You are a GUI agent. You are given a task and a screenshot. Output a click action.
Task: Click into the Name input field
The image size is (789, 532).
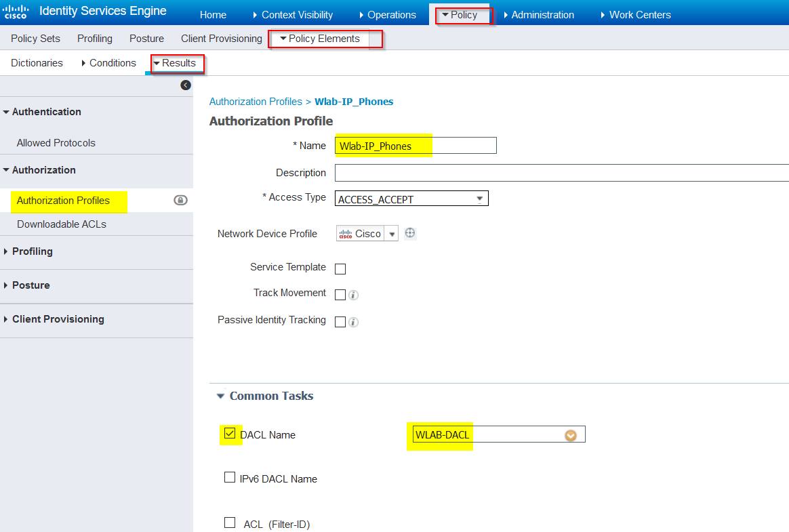tap(416, 146)
